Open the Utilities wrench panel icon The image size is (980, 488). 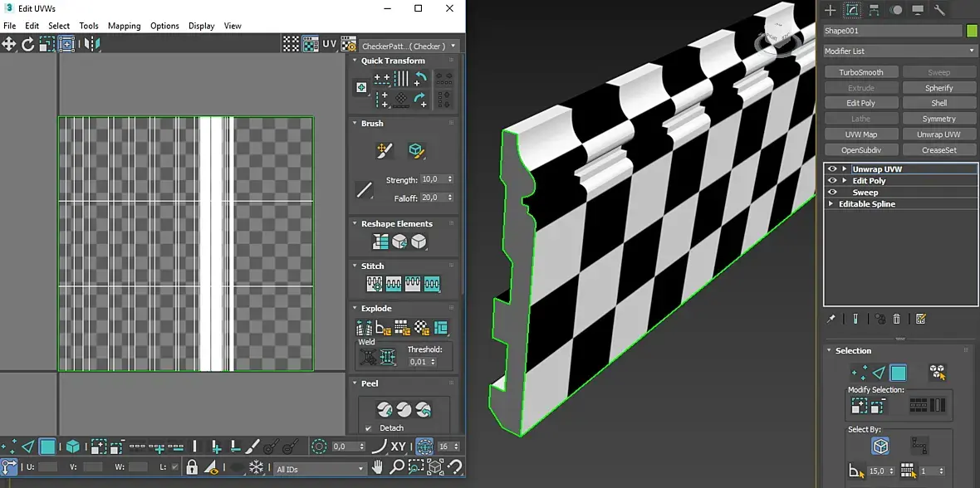pos(939,10)
